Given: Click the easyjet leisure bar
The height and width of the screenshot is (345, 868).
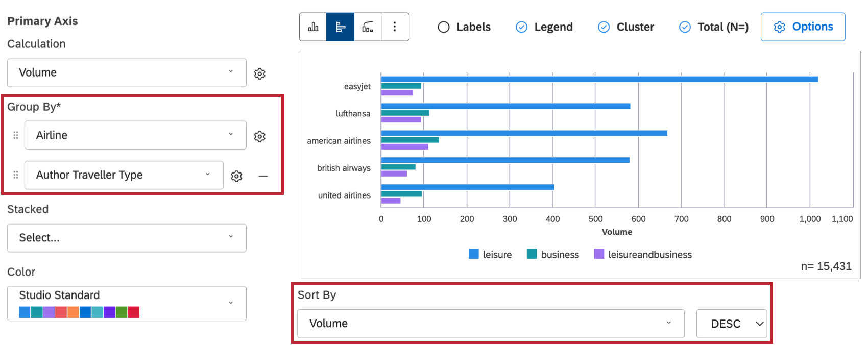Looking at the screenshot, I should [x=599, y=79].
